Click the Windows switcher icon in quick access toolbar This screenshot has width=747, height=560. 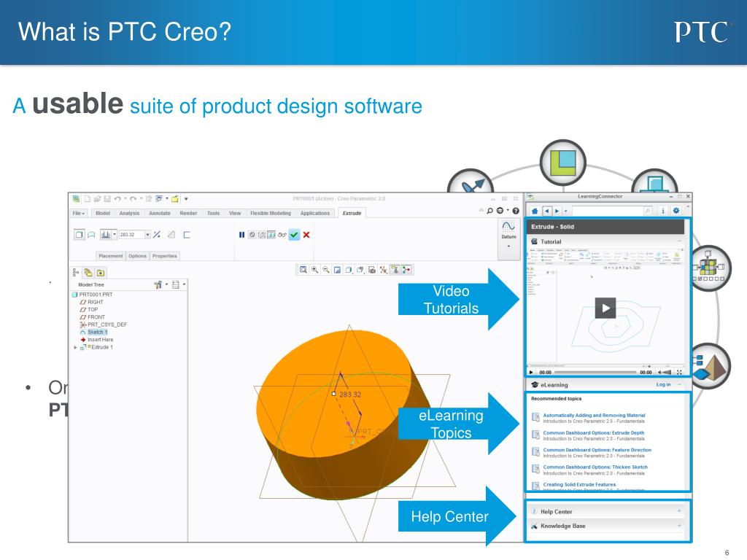click(x=158, y=198)
